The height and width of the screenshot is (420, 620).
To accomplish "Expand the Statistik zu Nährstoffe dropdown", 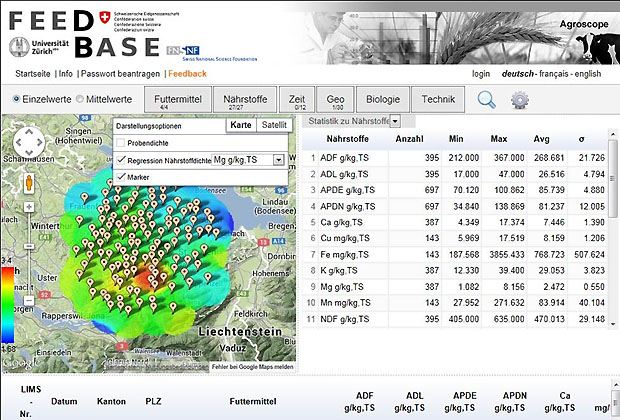I will click(395, 121).
